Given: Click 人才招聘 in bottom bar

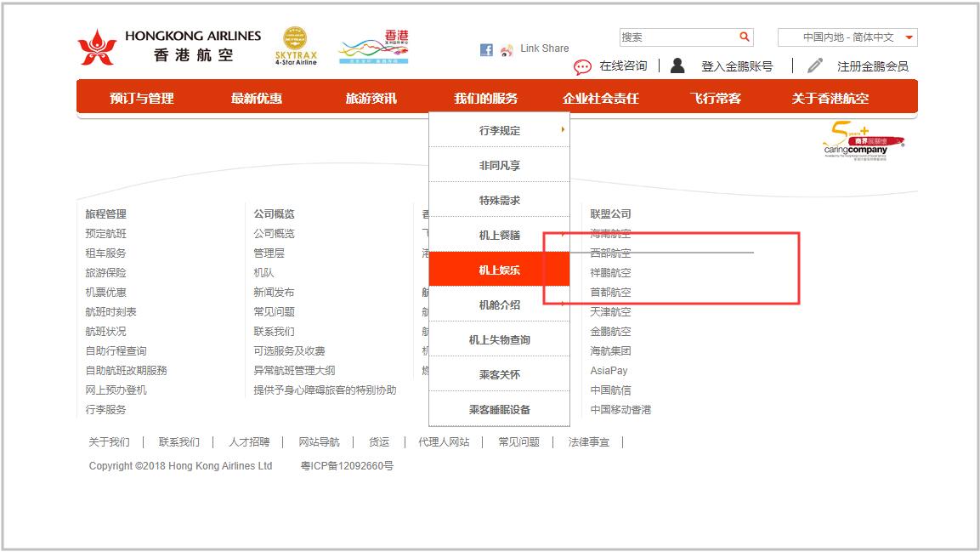Looking at the screenshot, I should tap(249, 442).
